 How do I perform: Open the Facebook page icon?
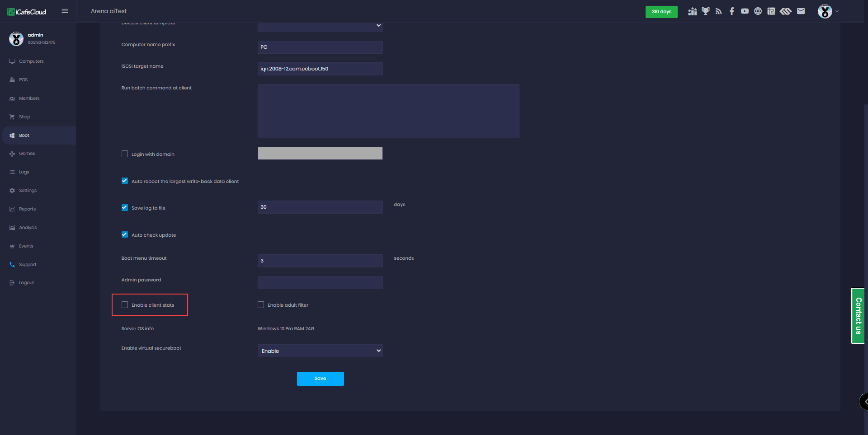tap(731, 11)
